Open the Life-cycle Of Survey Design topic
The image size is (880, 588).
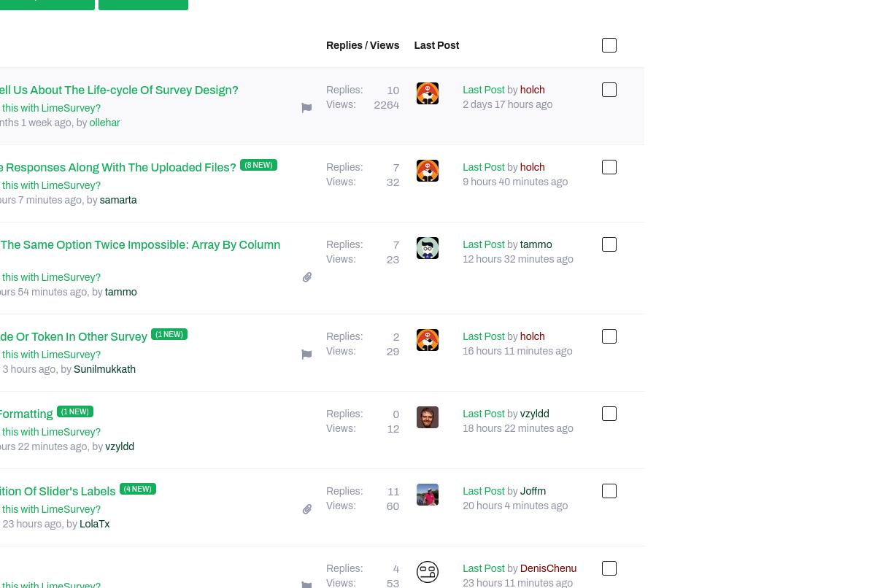pyautogui.click(x=119, y=90)
